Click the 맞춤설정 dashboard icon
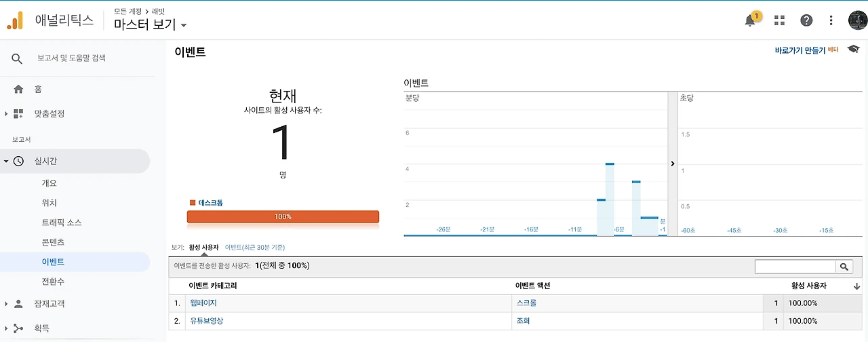 (x=18, y=114)
